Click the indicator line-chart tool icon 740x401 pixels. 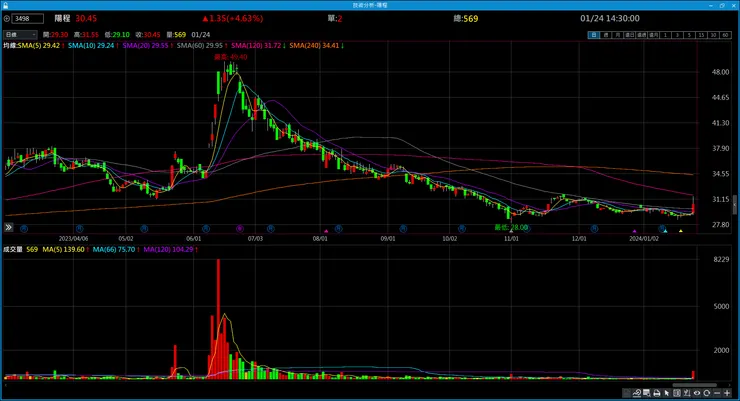(637, 393)
